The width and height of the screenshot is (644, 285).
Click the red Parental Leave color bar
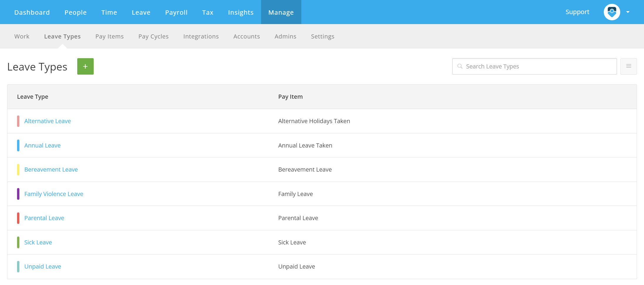click(18, 218)
